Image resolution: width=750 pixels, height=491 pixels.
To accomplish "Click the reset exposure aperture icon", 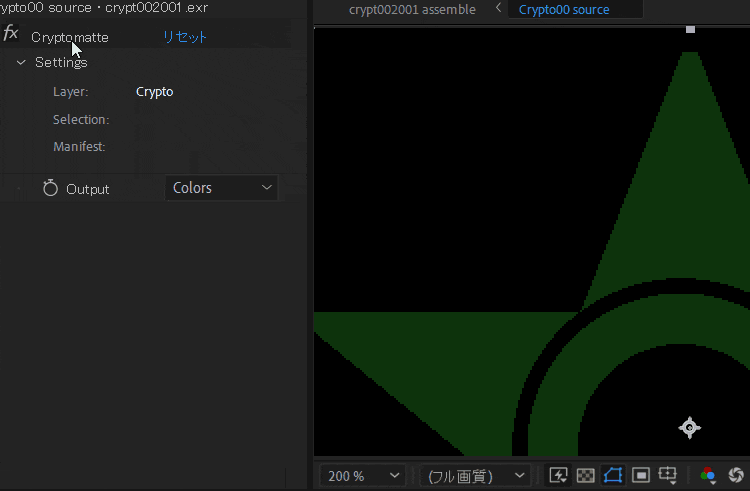I will coord(736,475).
